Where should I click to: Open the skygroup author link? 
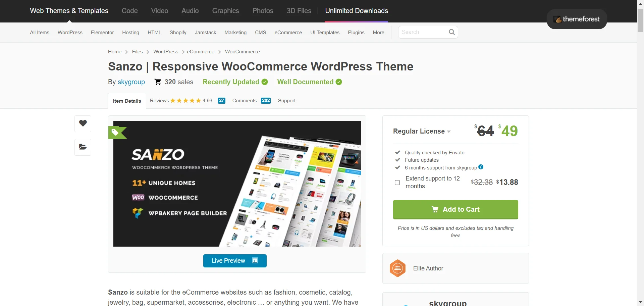pyautogui.click(x=131, y=82)
